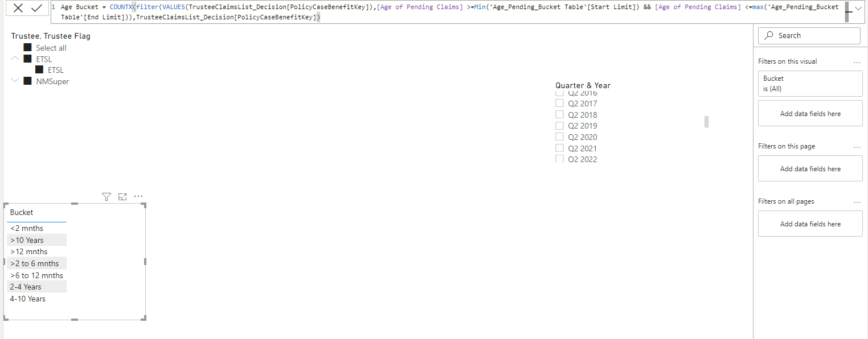The width and height of the screenshot is (868, 339).
Task: Toggle the NMSuper checkbox
Action: tap(27, 81)
